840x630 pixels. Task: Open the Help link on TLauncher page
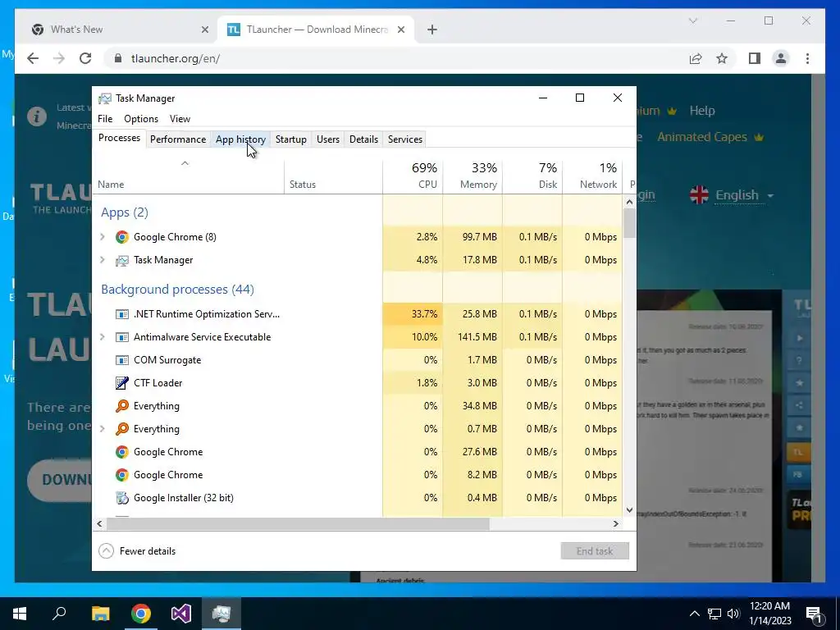click(702, 111)
